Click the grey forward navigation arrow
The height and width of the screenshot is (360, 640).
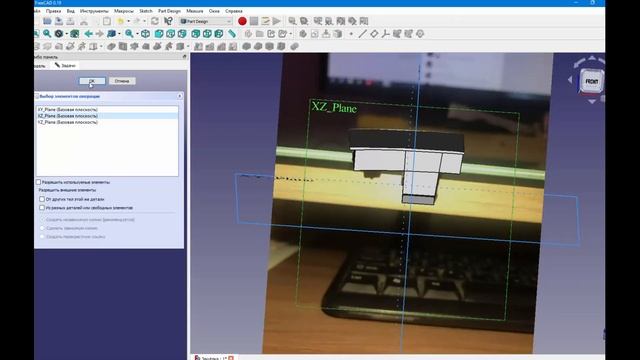[99, 34]
